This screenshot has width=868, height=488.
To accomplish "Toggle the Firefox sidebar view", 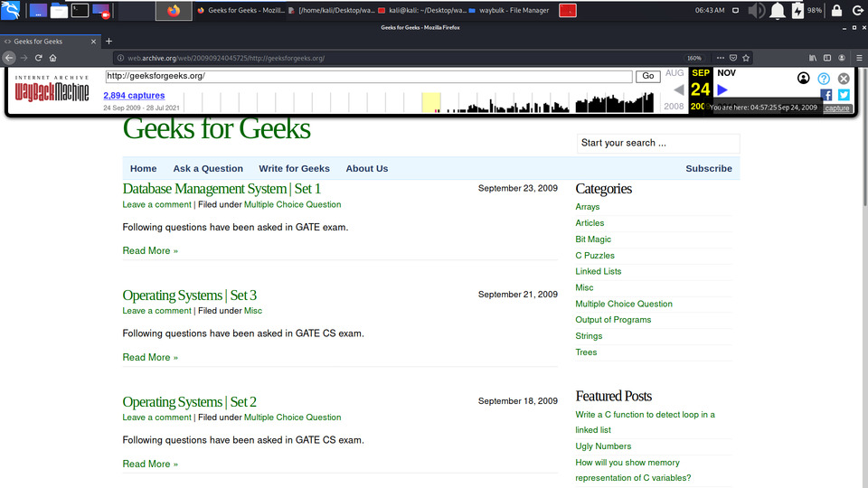I will click(x=827, y=58).
